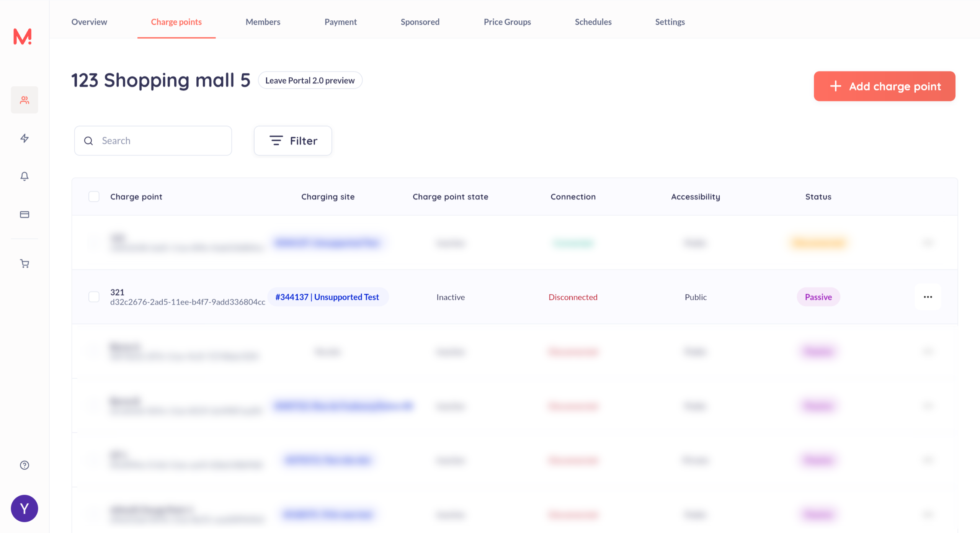Switch to the Members tab
Viewport: 980px width, 533px height.
[x=263, y=22]
